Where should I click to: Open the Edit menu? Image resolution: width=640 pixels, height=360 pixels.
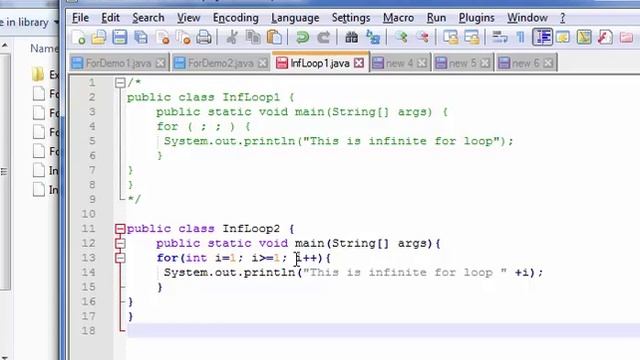pos(110,18)
